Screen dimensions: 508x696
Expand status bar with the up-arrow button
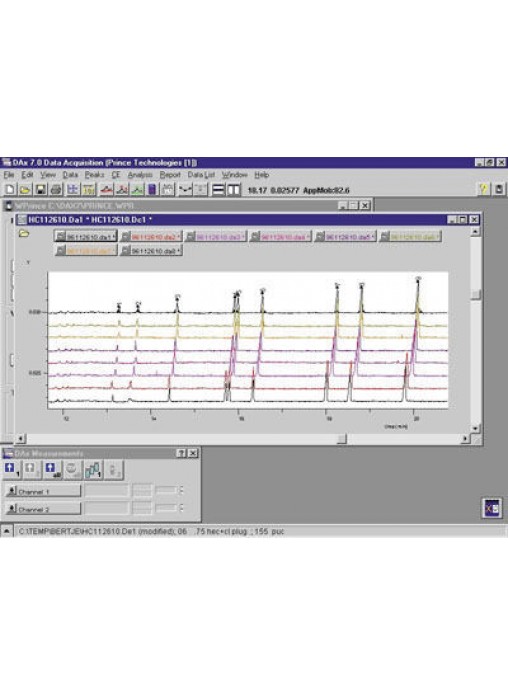click(7, 531)
